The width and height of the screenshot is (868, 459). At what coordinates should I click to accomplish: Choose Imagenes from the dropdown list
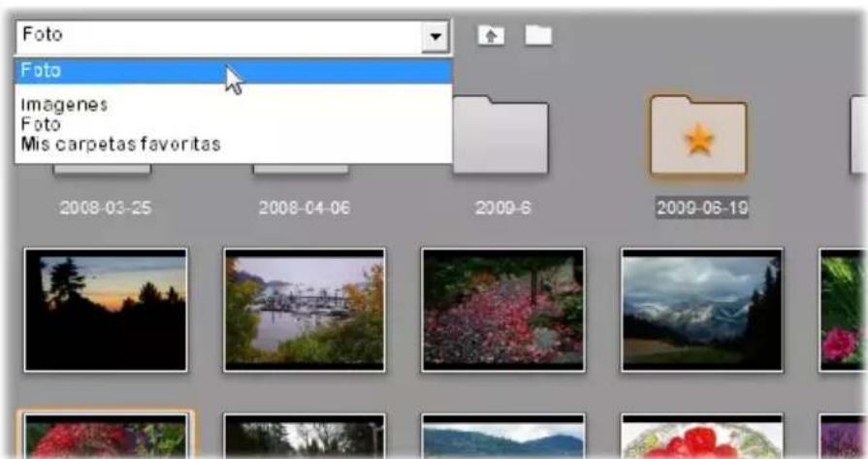pyautogui.click(x=64, y=105)
